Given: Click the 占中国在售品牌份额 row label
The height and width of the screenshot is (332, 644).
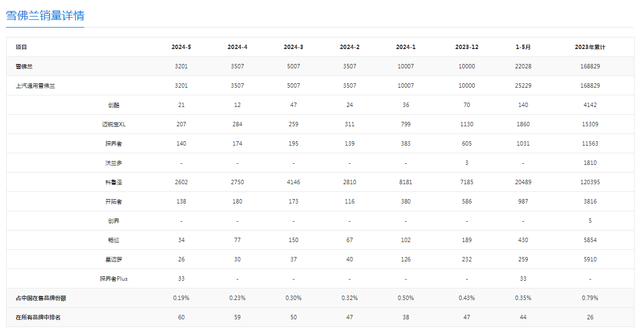Looking at the screenshot, I should [41, 298].
